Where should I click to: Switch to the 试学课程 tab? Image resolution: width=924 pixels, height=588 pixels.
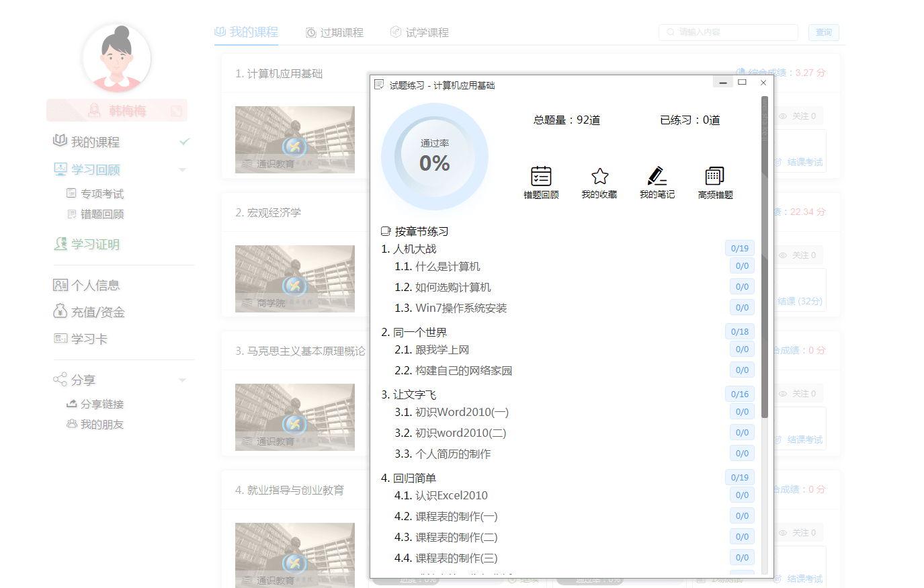point(419,32)
